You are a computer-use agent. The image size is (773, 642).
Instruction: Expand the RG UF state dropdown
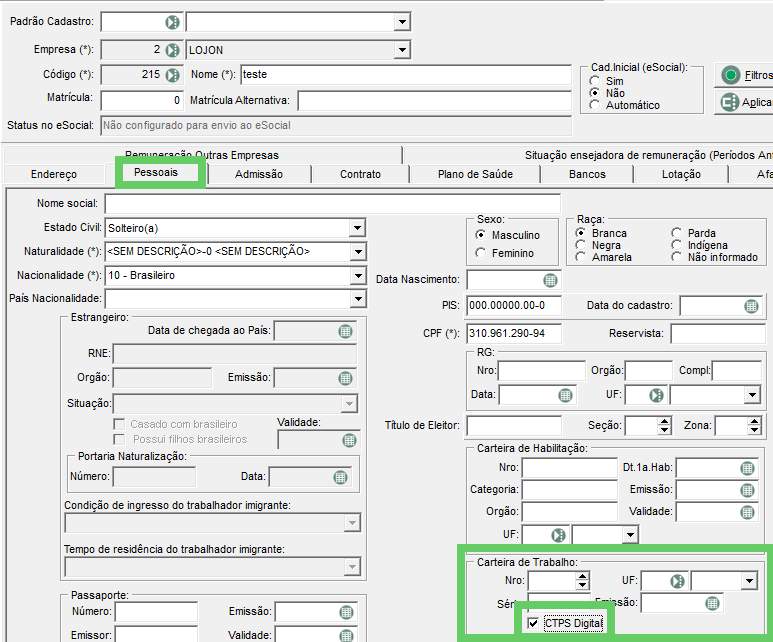click(752, 395)
